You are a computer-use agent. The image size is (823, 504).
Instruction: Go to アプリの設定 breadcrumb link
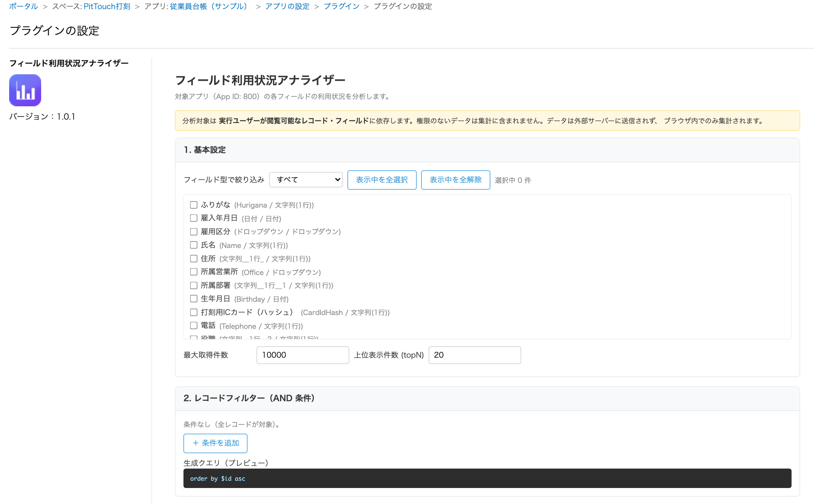pos(287,6)
